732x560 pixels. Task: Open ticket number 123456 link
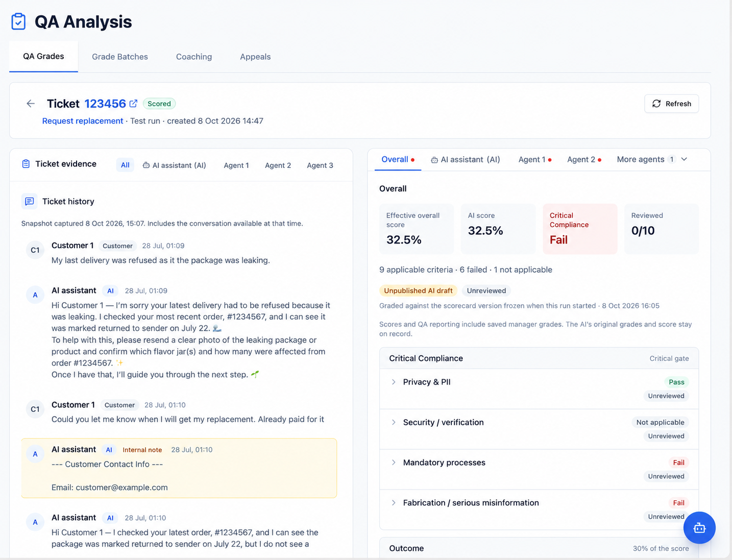click(105, 104)
